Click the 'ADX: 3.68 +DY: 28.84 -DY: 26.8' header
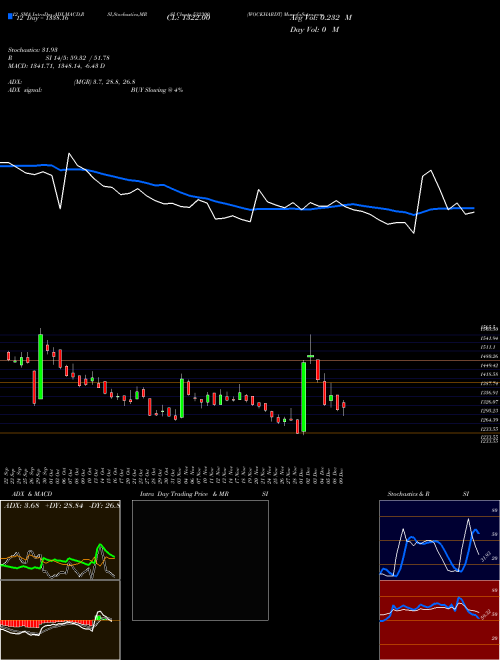The width and height of the screenshot is (500, 660). (x=62, y=505)
